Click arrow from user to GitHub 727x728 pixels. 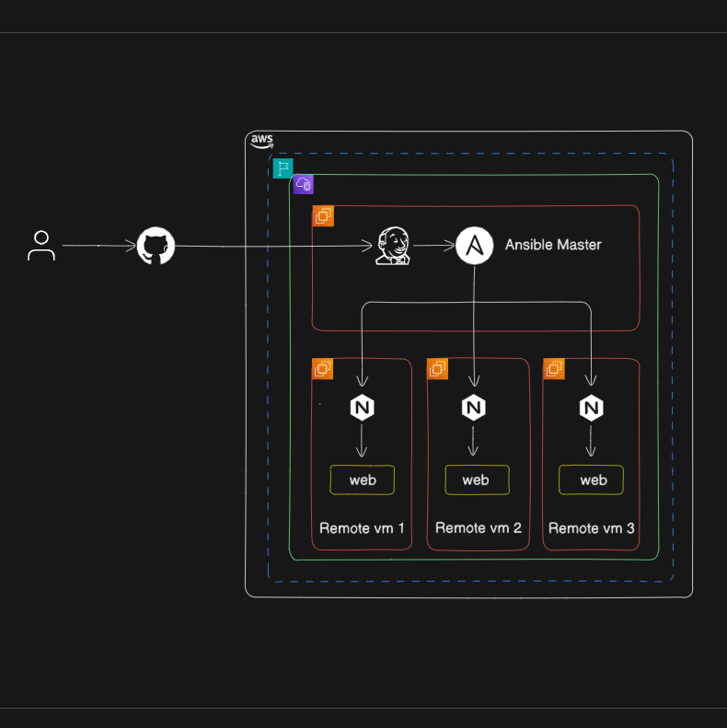tap(98, 246)
